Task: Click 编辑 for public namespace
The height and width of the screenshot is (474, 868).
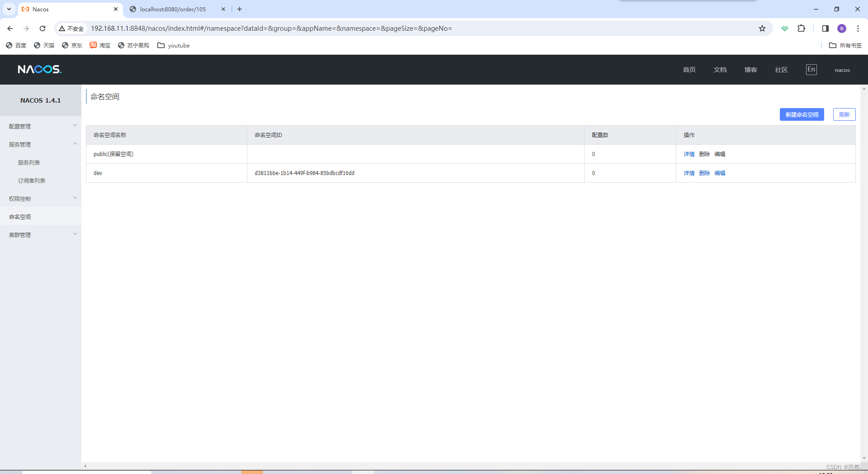Action: click(x=720, y=154)
